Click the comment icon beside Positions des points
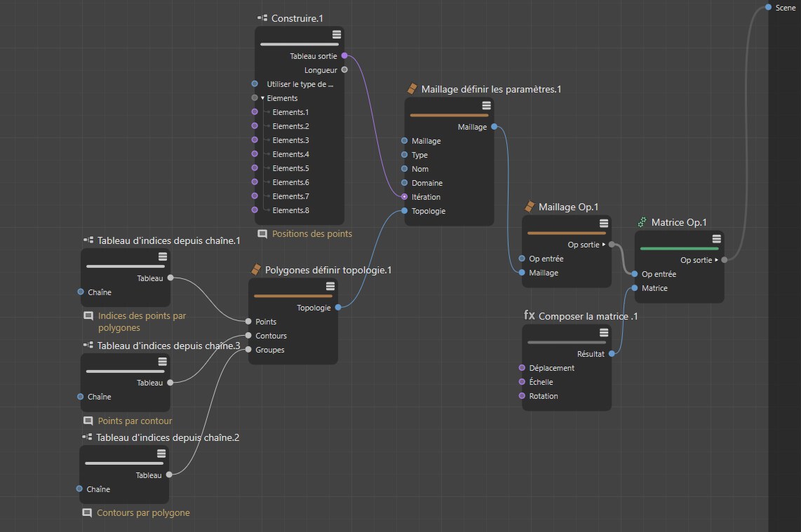The width and height of the screenshot is (801, 532). click(x=262, y=233)
